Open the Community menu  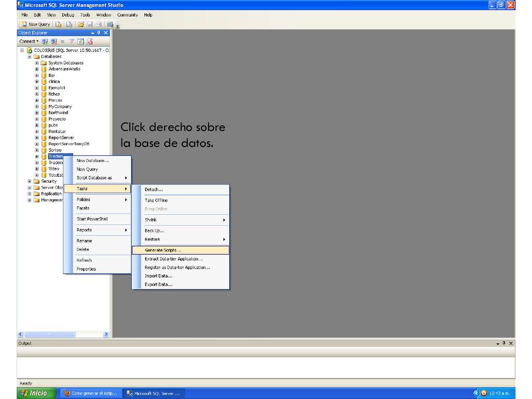[128, 15]
